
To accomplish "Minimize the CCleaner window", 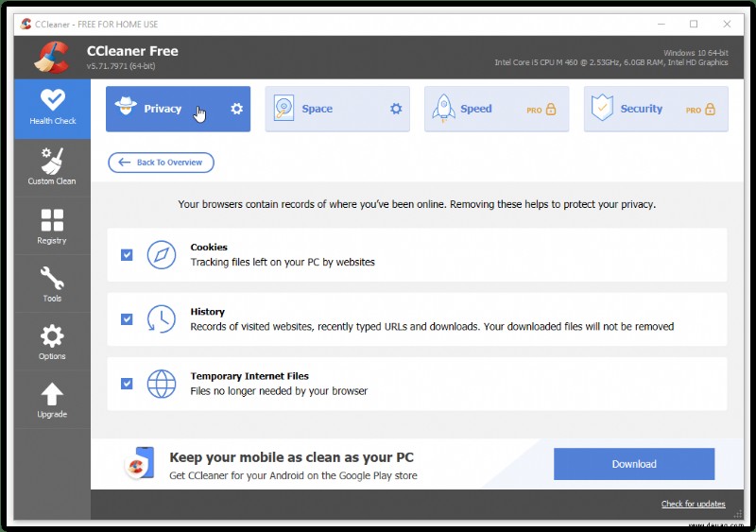I will pos(661,25).
